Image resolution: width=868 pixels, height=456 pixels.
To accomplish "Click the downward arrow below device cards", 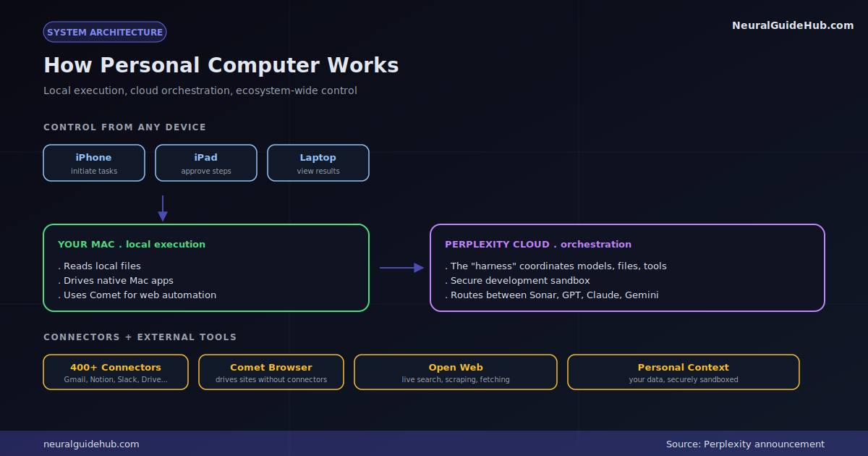I will (x=163, y=208).
